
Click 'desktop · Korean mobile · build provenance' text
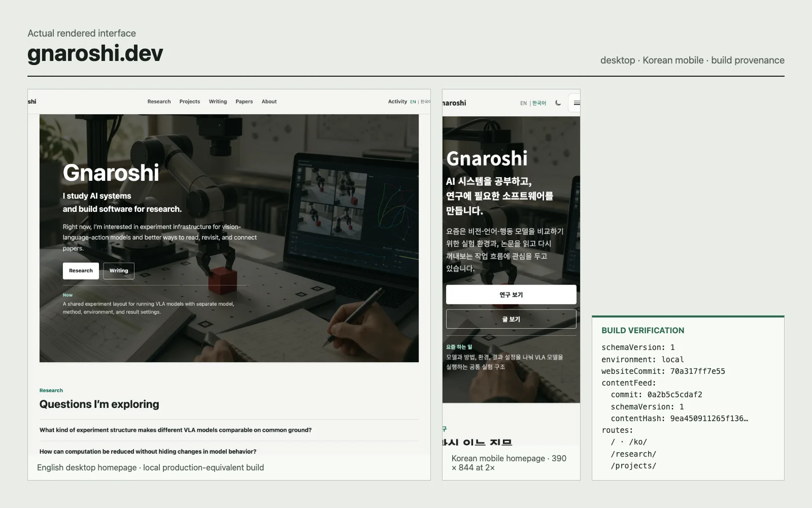692,60
